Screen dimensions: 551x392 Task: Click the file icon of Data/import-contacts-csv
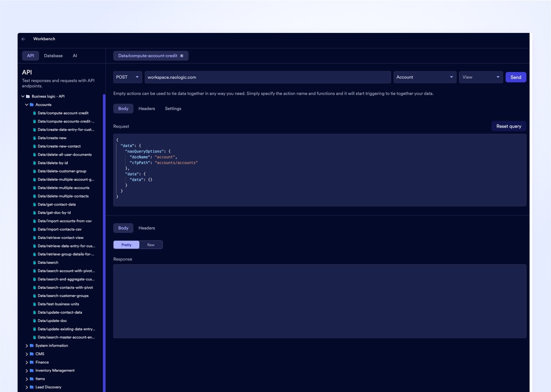tap(34, 230)
